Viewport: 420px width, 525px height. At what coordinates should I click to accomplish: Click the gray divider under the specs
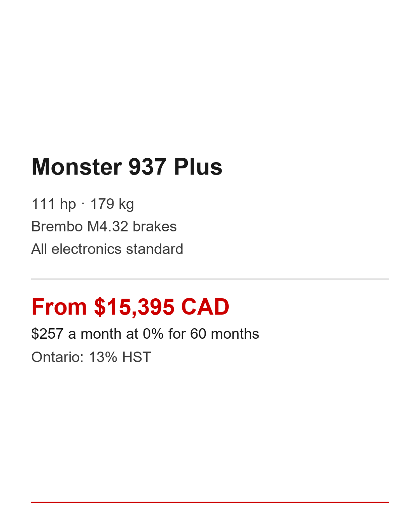click(x=210, y=279)
